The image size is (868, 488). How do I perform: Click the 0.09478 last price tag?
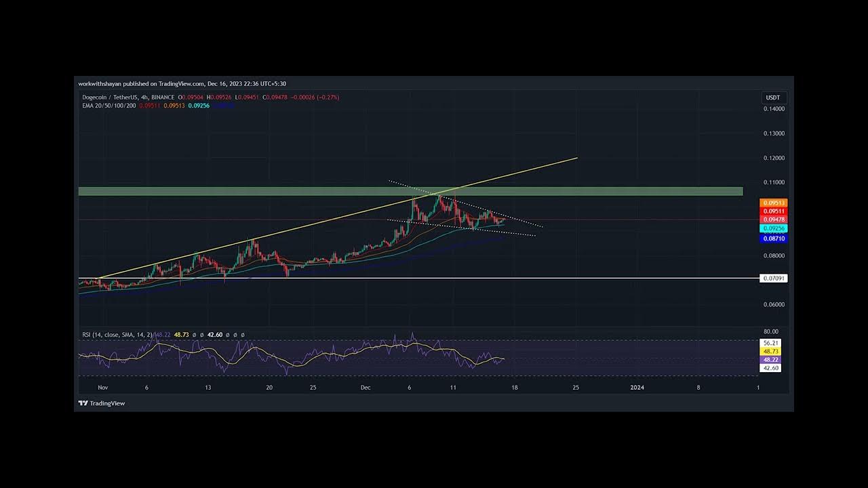[774, 219]
